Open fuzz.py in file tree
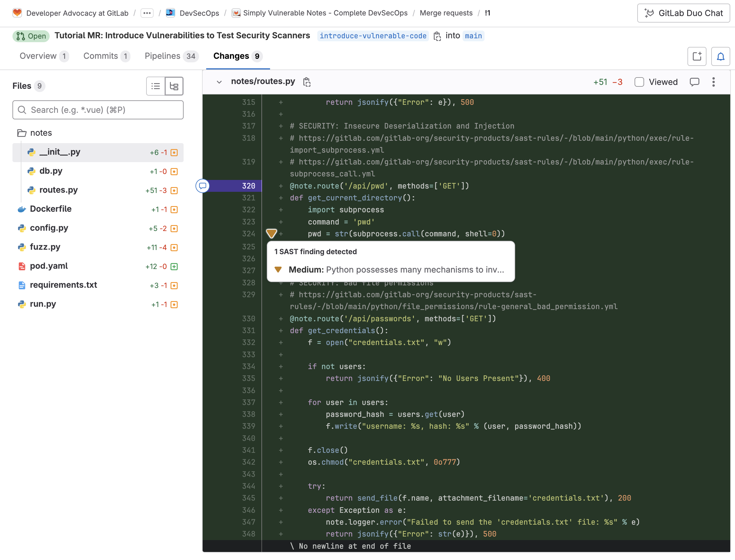 pos(98,247)
